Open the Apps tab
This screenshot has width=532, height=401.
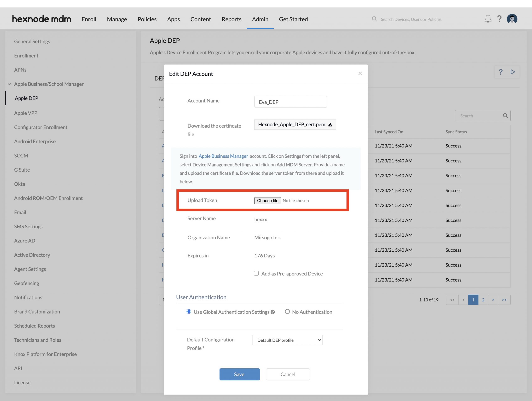tap(173, 19)
